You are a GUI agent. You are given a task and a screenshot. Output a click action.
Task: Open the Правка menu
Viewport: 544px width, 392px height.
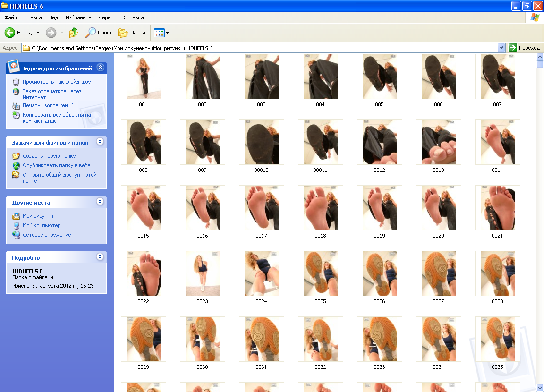(33, 17)
